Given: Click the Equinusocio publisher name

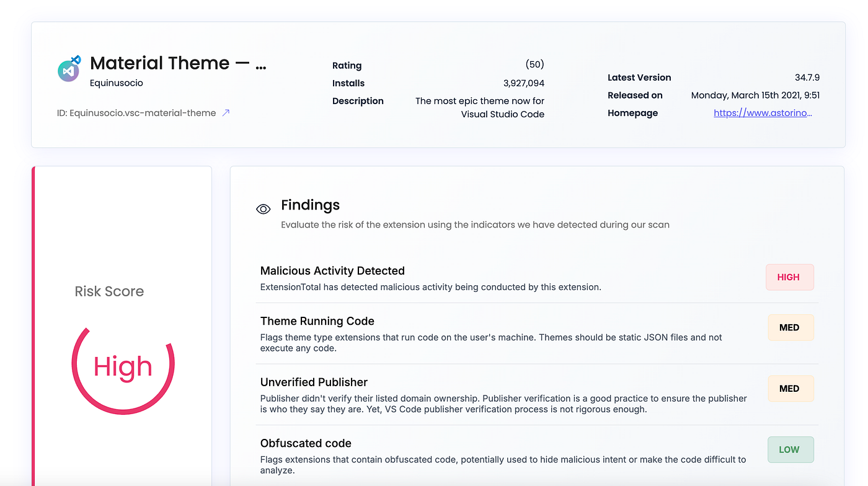Looking at the screenshot, I should (x=117, y=82).
